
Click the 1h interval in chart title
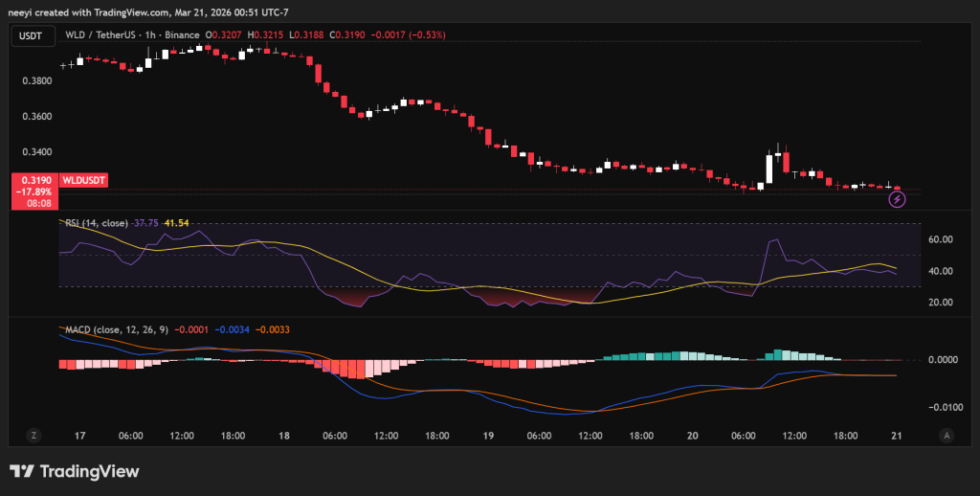click(x=149, y=35)
